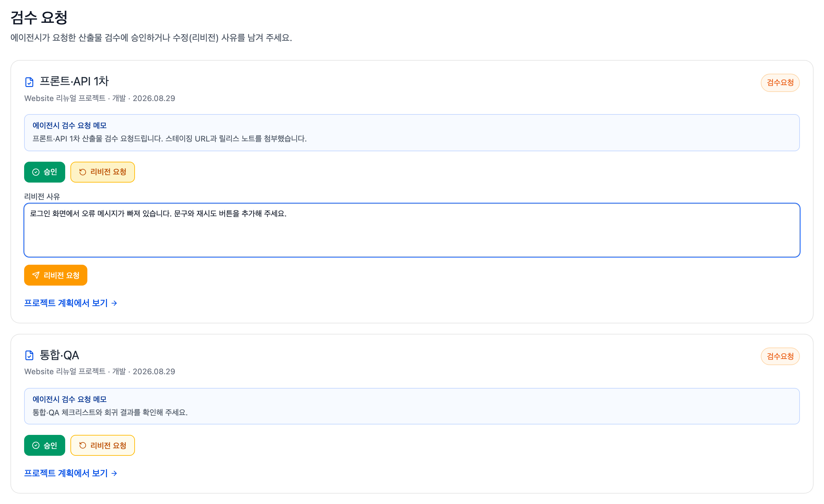
Task: Click the 검수요청 status badge on 통합·QA
Action: tap(780, 356)
